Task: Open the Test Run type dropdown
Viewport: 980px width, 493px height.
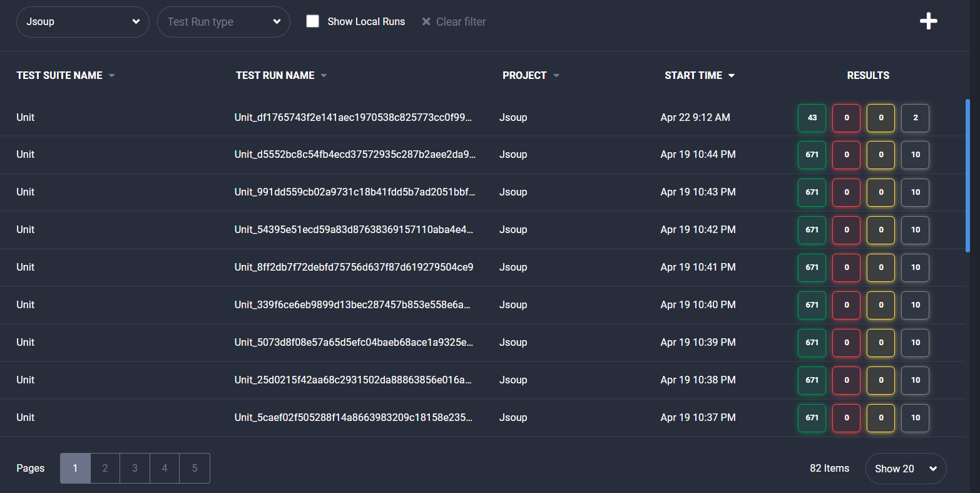Action: [x=223, y=21]
